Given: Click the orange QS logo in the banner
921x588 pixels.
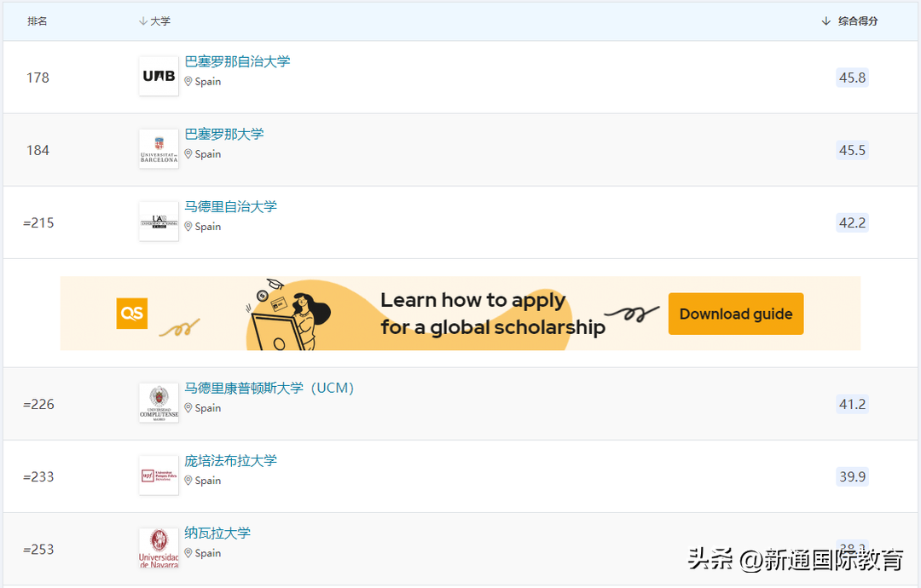Looking at the screenshot, I should tap(131, 313).
